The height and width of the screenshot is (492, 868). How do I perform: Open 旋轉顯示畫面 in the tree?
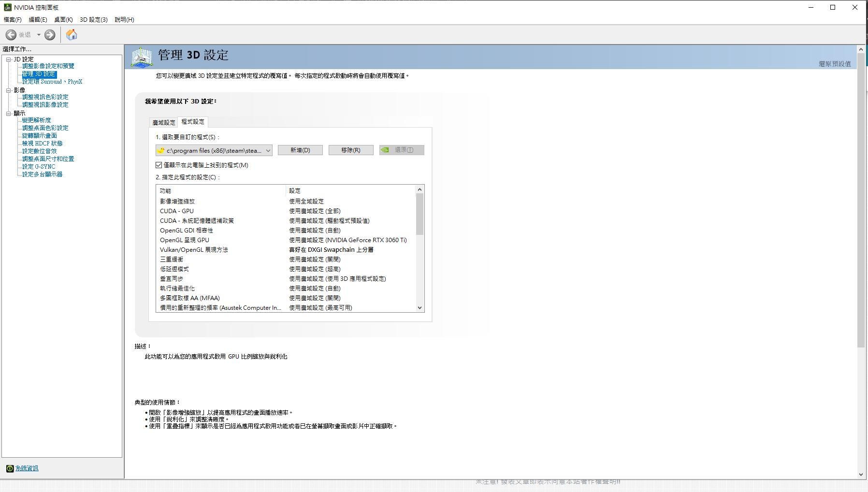click(x=39, y=136)
